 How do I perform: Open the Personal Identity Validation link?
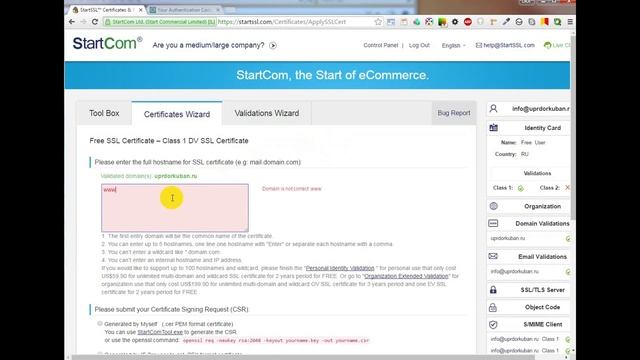(x=340, y=268)
